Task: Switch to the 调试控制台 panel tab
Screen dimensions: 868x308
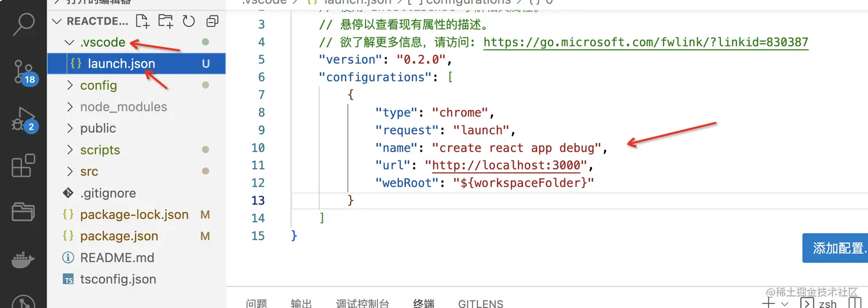Action: click(363, 303)
